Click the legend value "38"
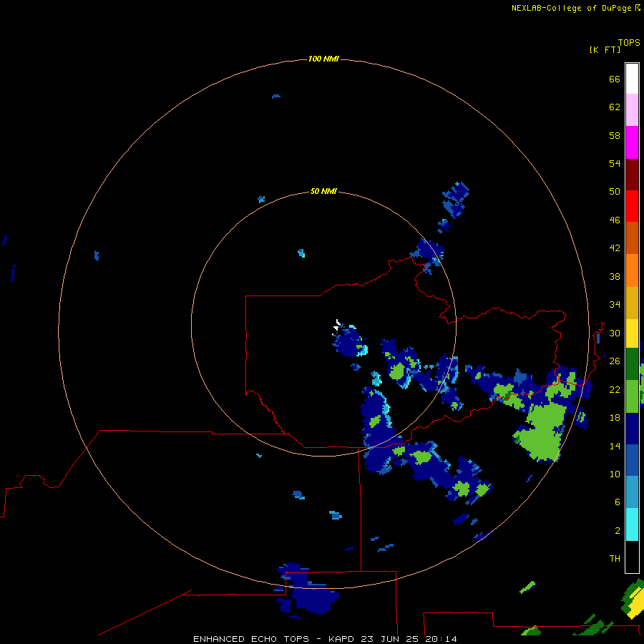Viewport: 644px width, 644px height. click(615, 276)
